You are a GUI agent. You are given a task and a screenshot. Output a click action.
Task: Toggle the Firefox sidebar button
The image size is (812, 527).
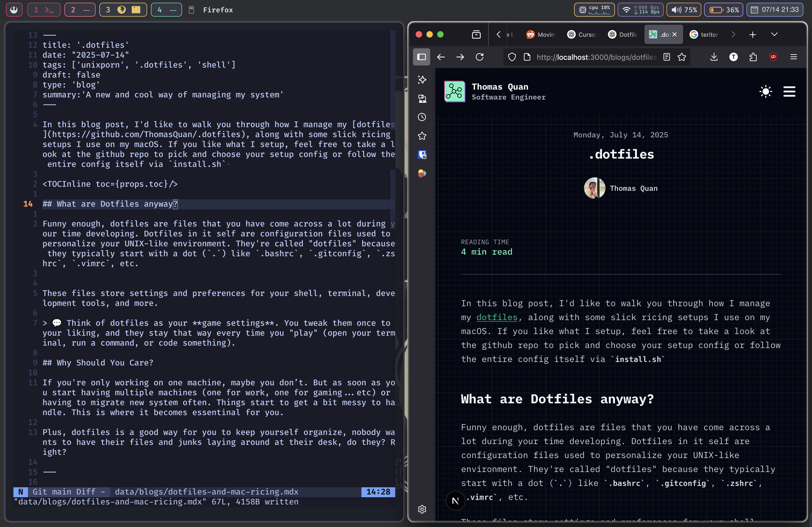tap(422, 57)
